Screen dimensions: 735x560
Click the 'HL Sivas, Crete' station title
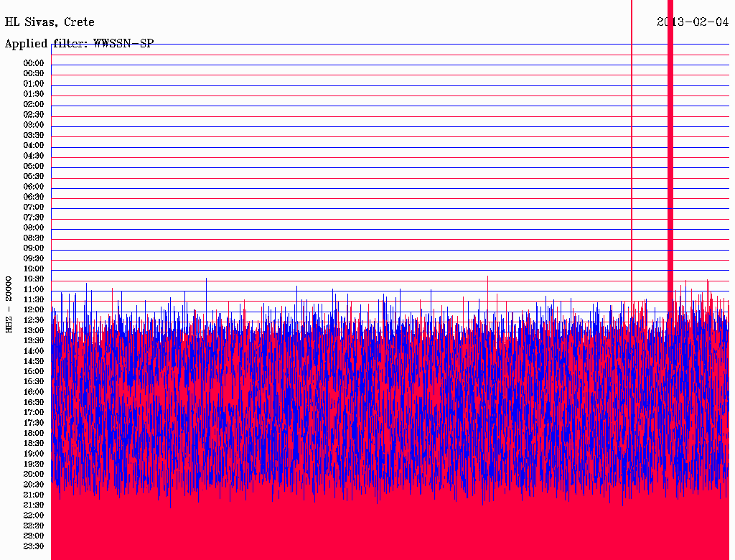50,22
